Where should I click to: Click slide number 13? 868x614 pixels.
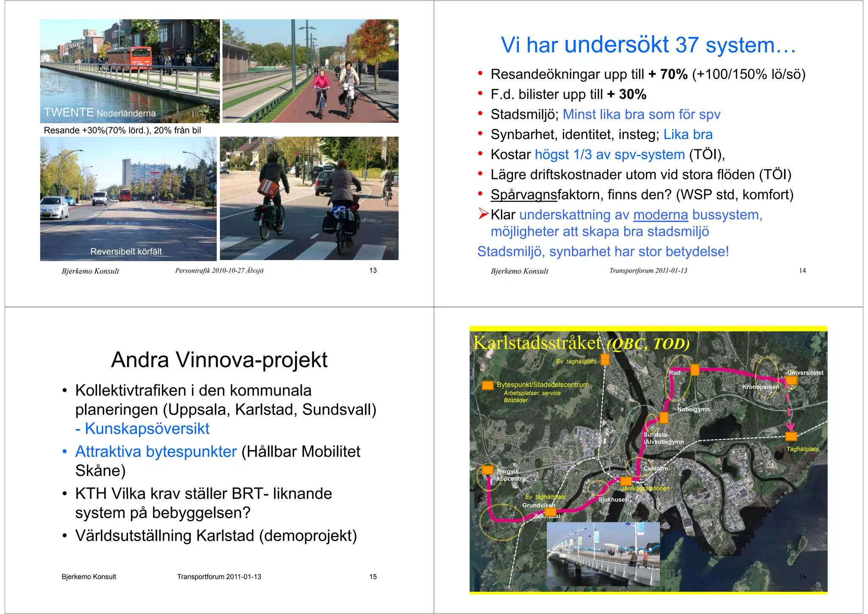coord(373,271)
